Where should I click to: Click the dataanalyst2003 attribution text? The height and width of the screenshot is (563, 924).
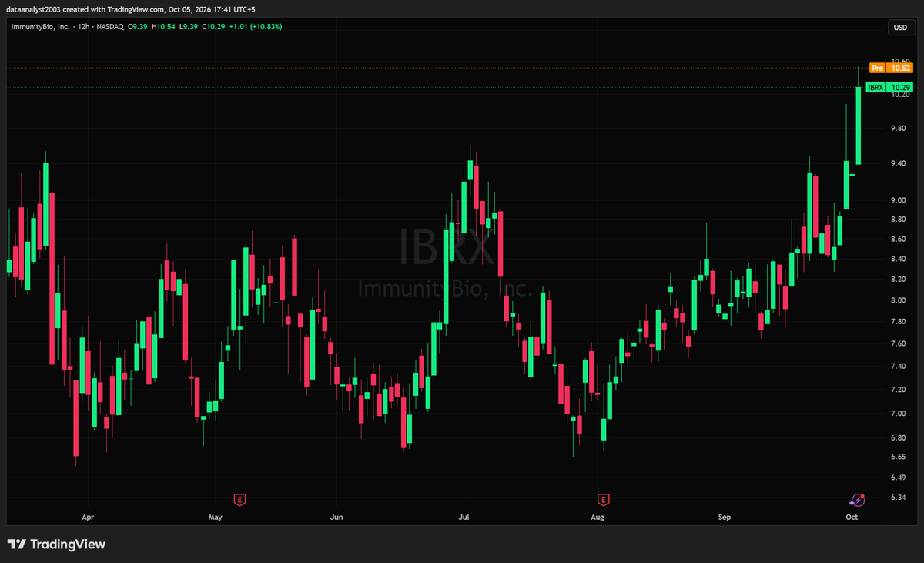pos(32,10)
